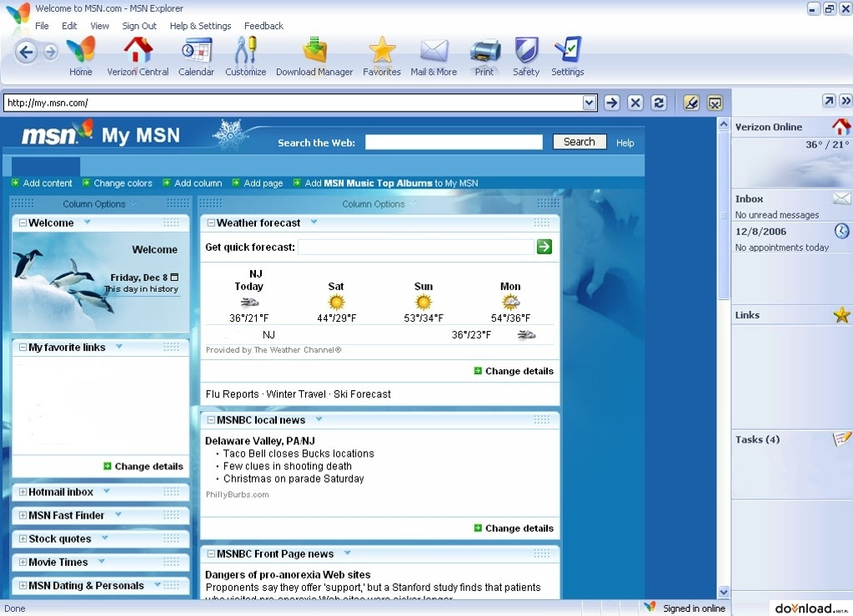Refresh the page with the refresh icon
Viewport: 853px width, 616px height.
(x=658, y=103)
